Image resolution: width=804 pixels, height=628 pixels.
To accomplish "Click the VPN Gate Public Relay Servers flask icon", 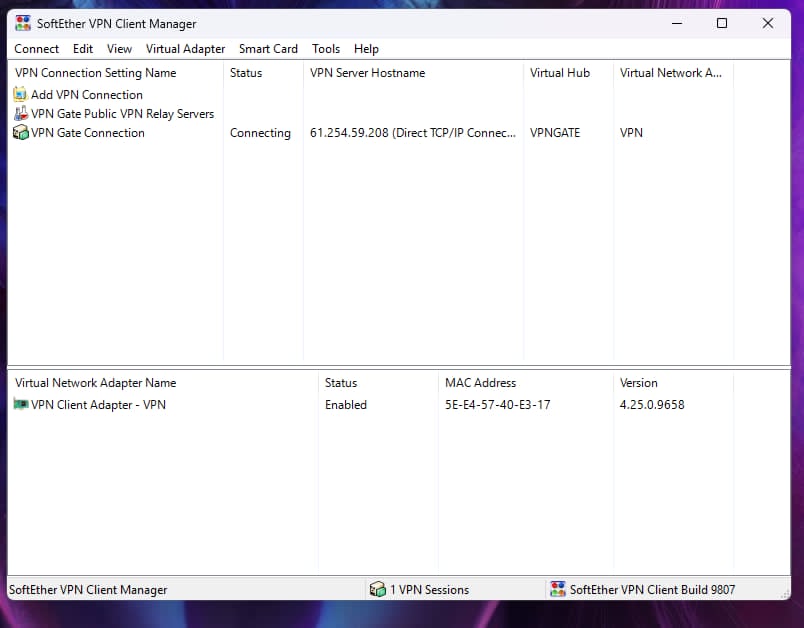I will [21, 113].
